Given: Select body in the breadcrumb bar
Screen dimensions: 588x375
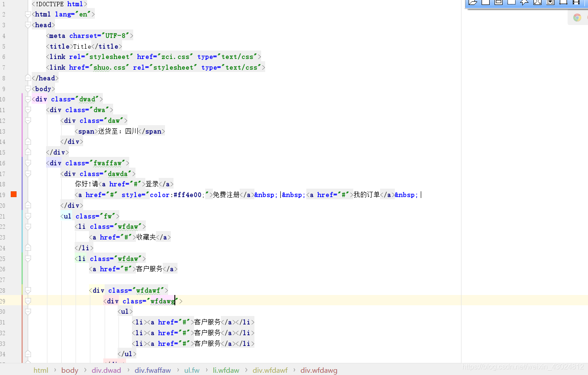Looking at the screenshot, I should [70, 370].
